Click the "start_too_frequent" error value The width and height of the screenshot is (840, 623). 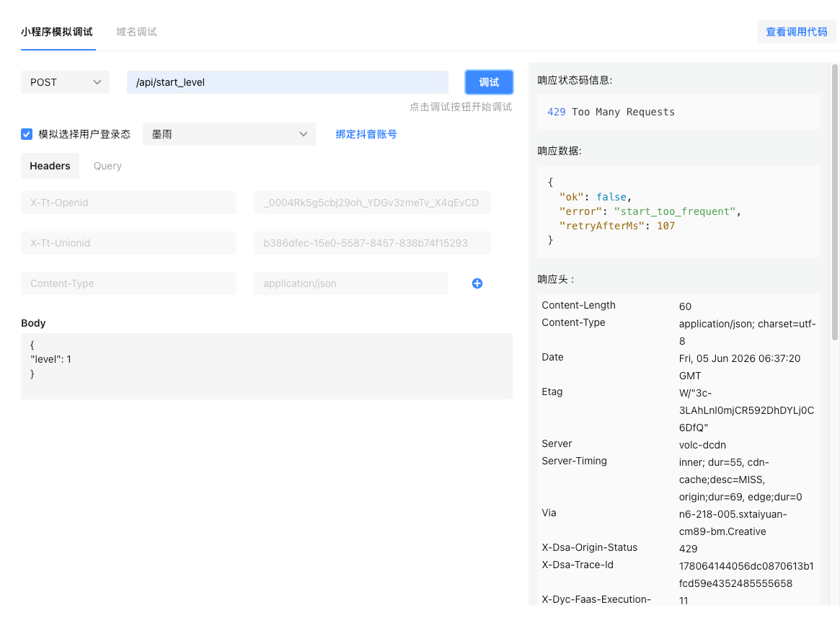point(674,211)
